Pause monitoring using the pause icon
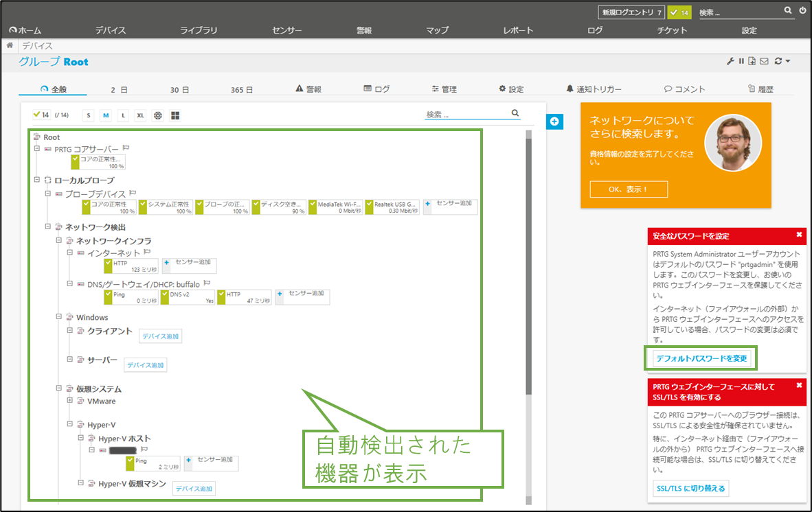This screenshot has height=512, width=812. (x=742, y=60)
